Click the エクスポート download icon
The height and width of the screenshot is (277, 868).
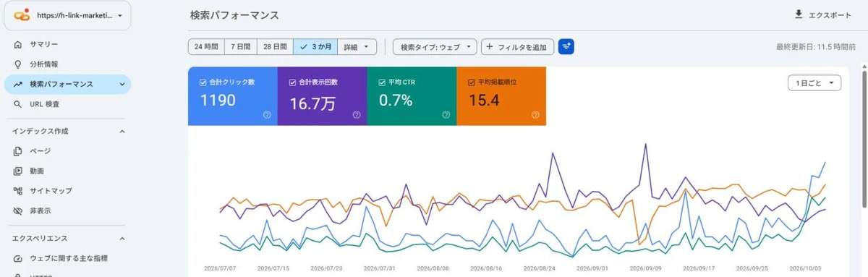(799, 14)
